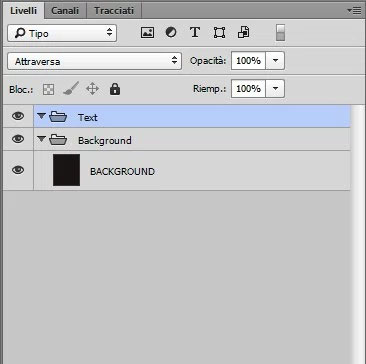Click the Opacità label
The height and width of the screenshot is (364, 366).
pyautogui.click(x=208, y=61)
